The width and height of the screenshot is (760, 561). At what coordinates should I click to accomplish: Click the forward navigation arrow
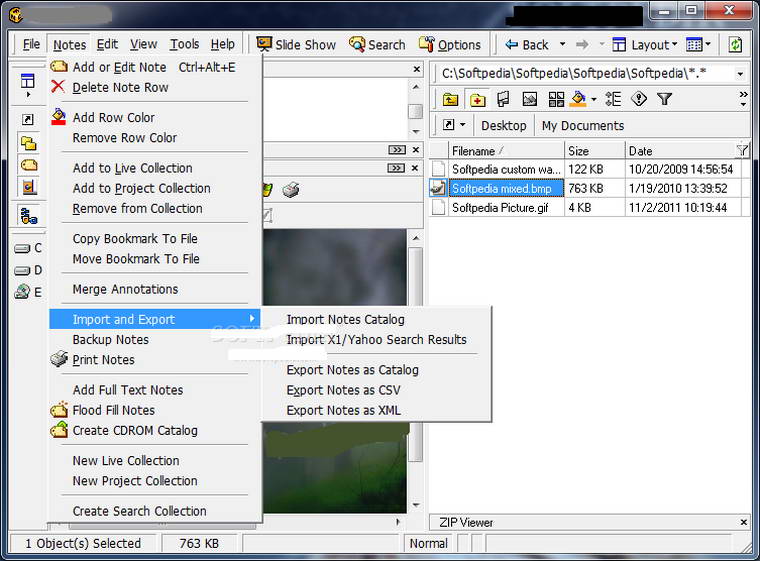pos(582,45)
